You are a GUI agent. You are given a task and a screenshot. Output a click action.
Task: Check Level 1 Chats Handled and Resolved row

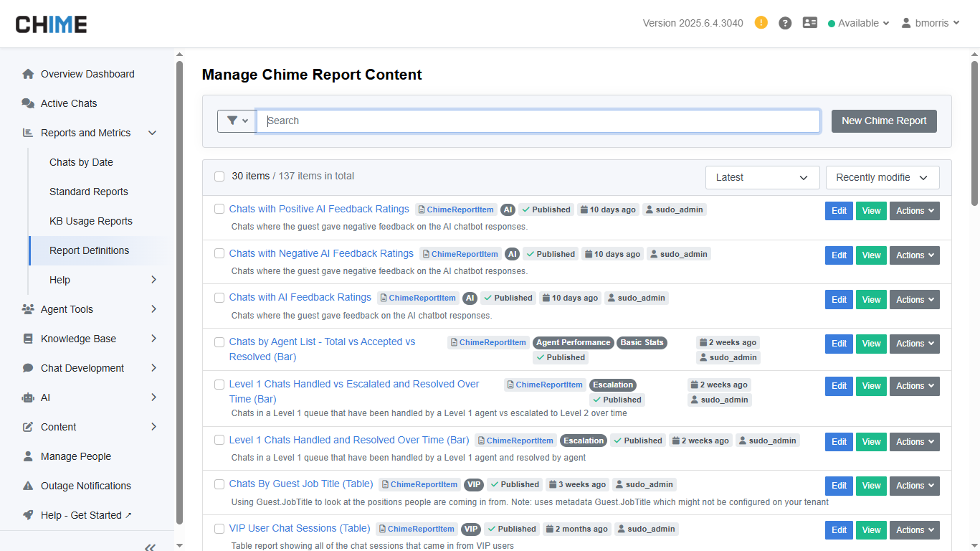(x=219, y=441)
